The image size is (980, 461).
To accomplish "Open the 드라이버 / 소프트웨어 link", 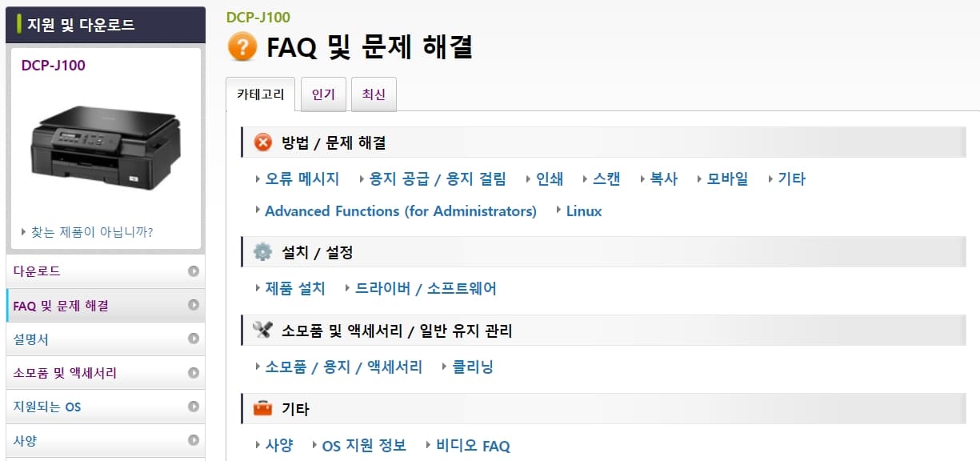I will 426,288.
